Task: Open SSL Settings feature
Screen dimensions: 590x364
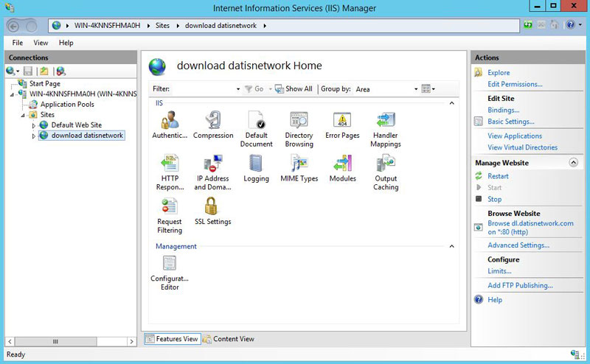Action: tap(213, 211)
